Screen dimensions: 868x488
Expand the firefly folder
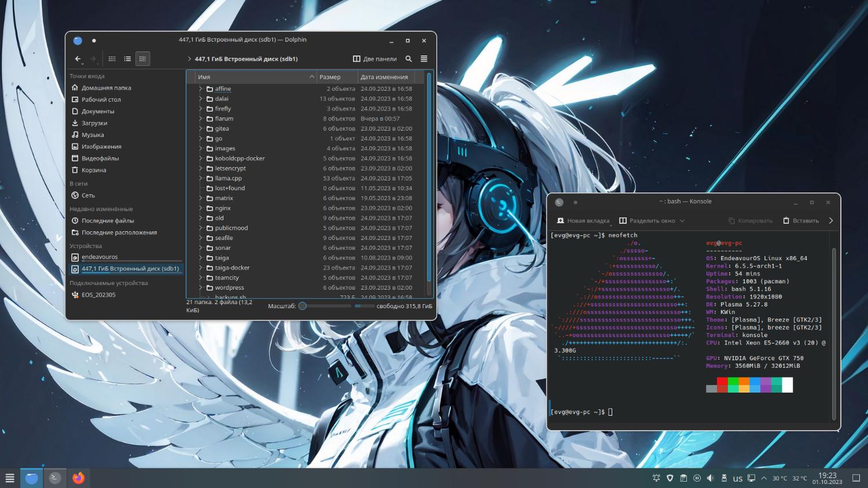pyautogui.click(x=201, y=109)
